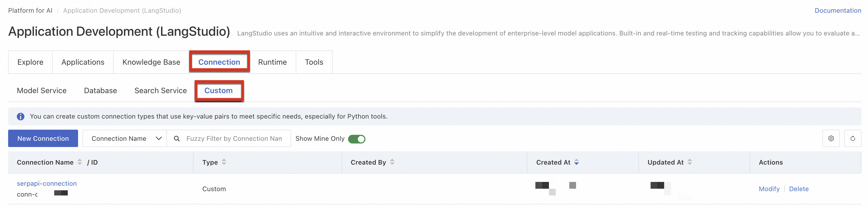The image size is (868, 209).
Task: Click the truncated LangStudio description text
Action: pos(549,33)
